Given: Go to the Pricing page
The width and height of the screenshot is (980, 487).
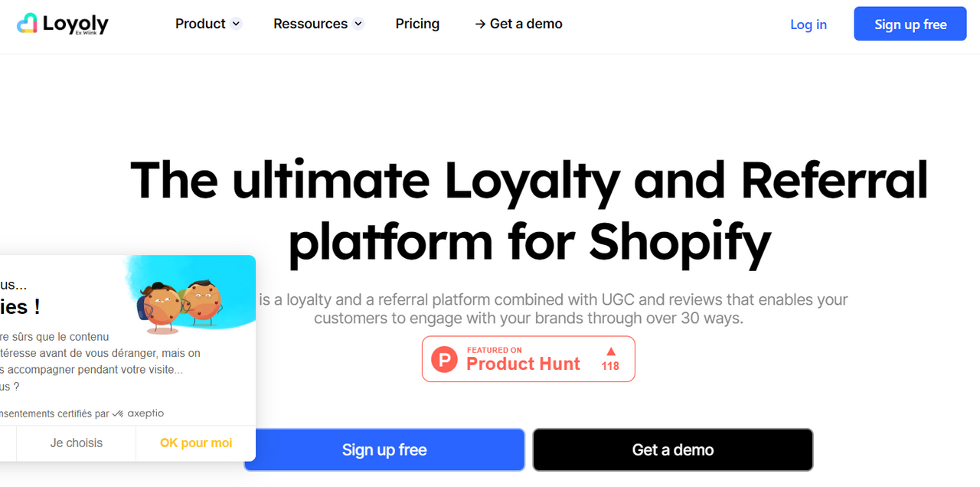Looking at the screenshot, I should click(417, 24).
